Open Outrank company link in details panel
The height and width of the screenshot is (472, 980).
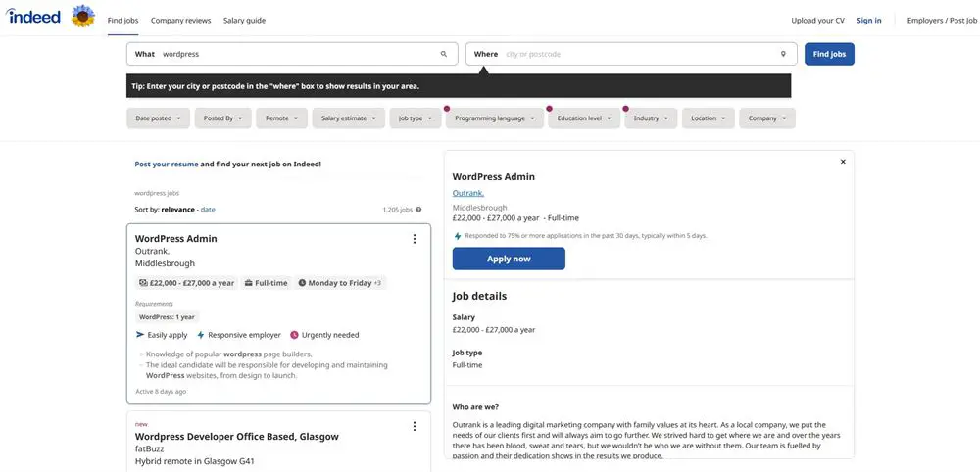468,193
